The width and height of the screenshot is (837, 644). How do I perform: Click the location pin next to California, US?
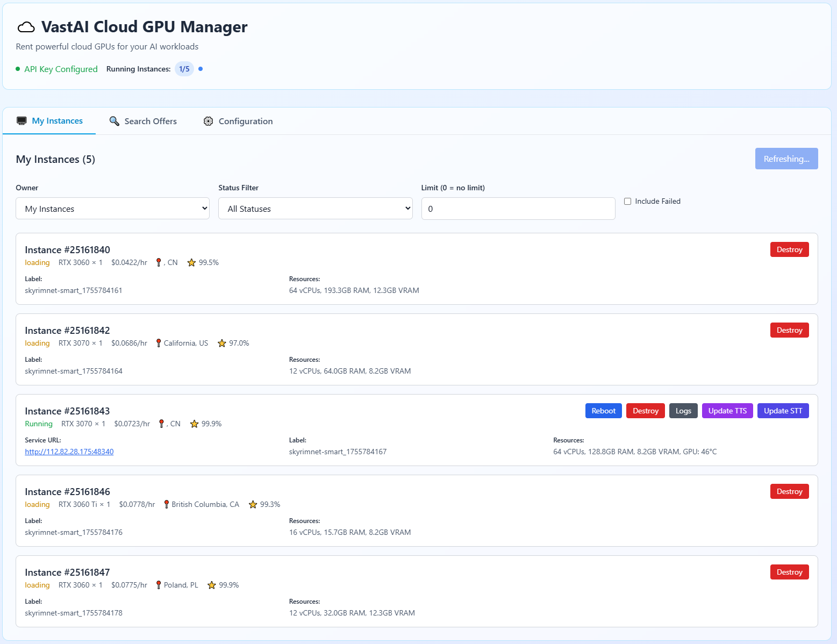(x=159, y=343)
